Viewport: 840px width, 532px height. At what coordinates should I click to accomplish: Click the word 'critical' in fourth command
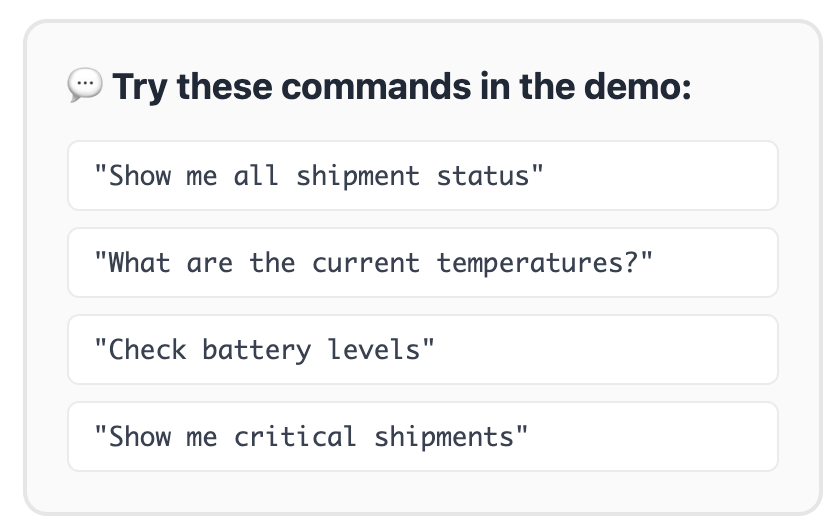[294, 437]
